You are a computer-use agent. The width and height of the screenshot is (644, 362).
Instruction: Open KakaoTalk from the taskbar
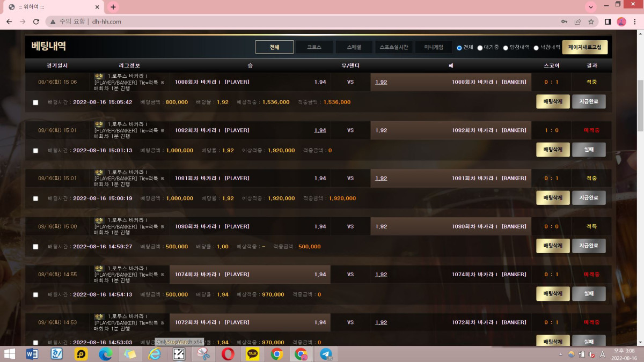pyautogui.click(x=252, y=354)
